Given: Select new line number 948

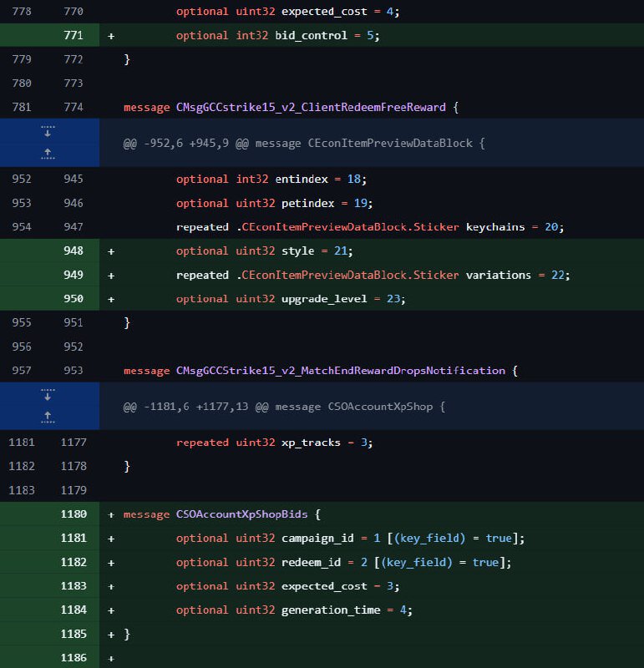Looking at the screenshot, I should [x=74, y=250].
